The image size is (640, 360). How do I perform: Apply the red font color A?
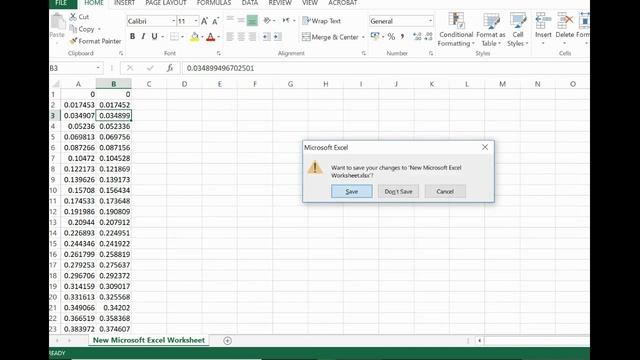pos(211,37)
